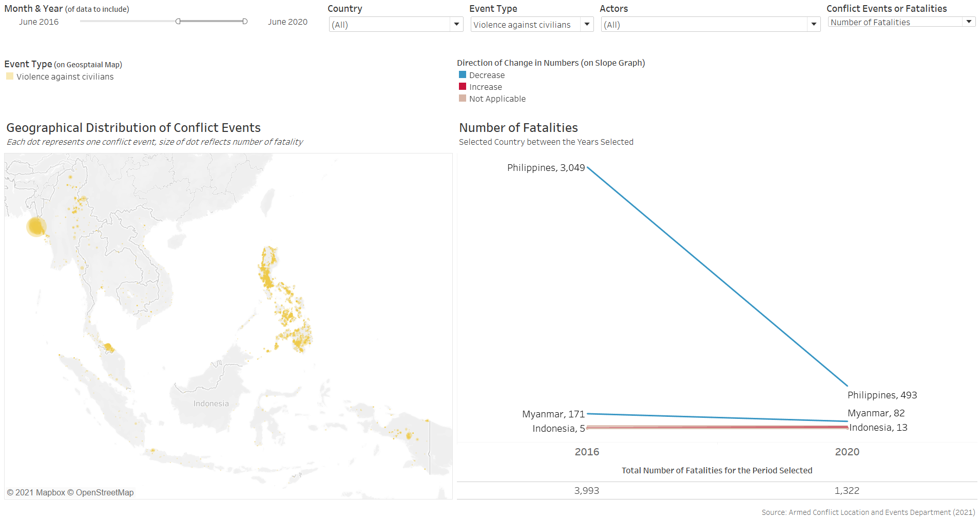Screen dimensions: 980x519
Task: Click the Philippines 3,049 label
Action: click(546, 168)
